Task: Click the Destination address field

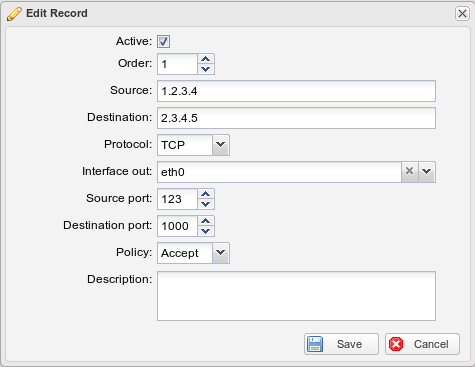Action: click(x=296, y=118)
